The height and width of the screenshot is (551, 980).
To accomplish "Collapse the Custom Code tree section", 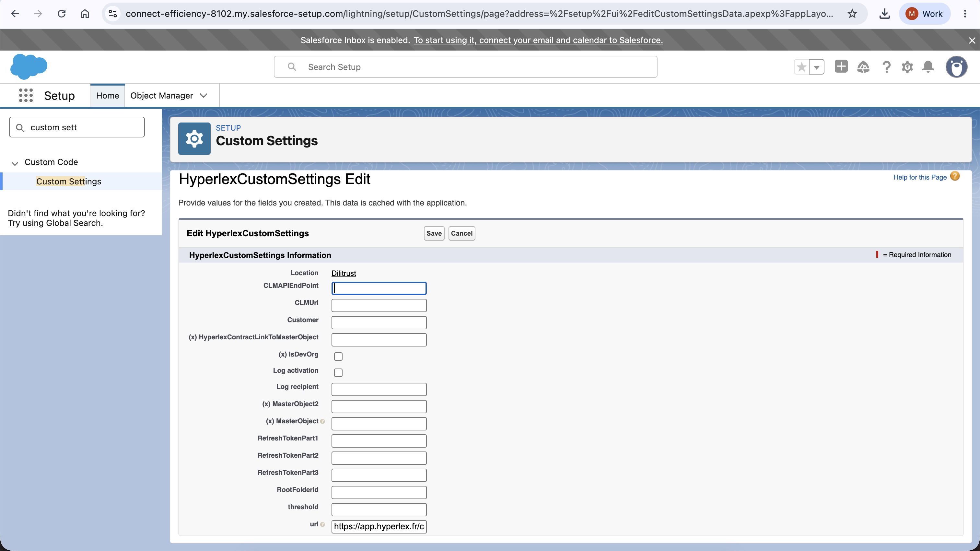I will 15,163.
